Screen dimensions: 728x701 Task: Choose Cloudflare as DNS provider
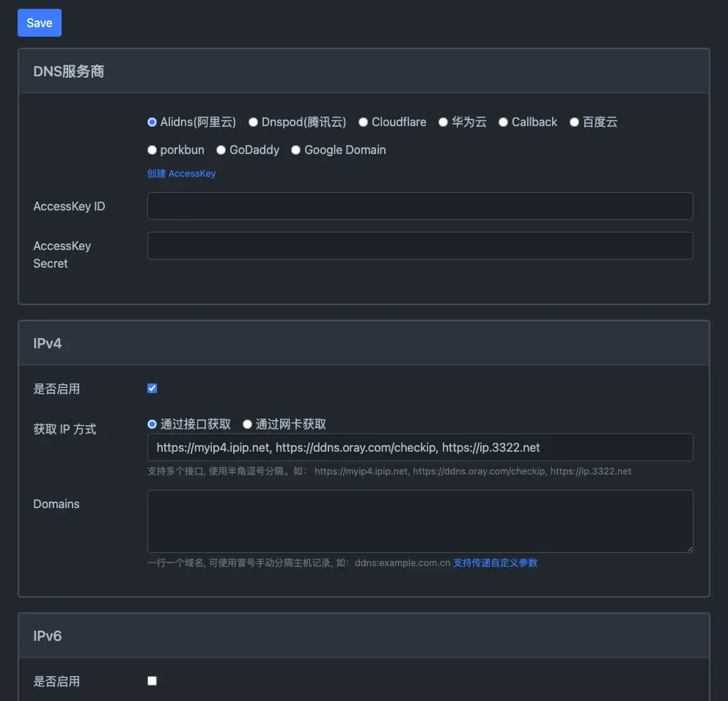[363, 122]
